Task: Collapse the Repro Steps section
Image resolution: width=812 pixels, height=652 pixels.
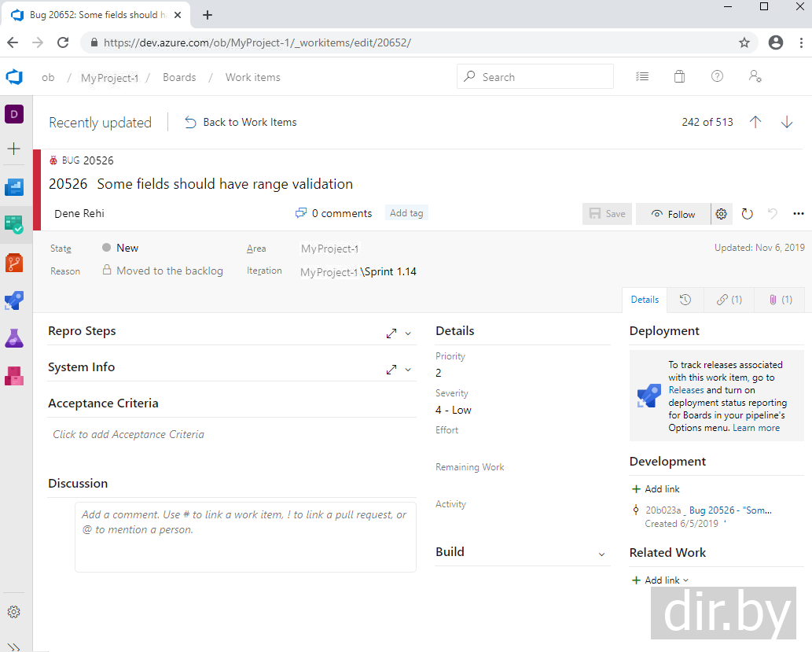Action: click(x=408, y=333)
